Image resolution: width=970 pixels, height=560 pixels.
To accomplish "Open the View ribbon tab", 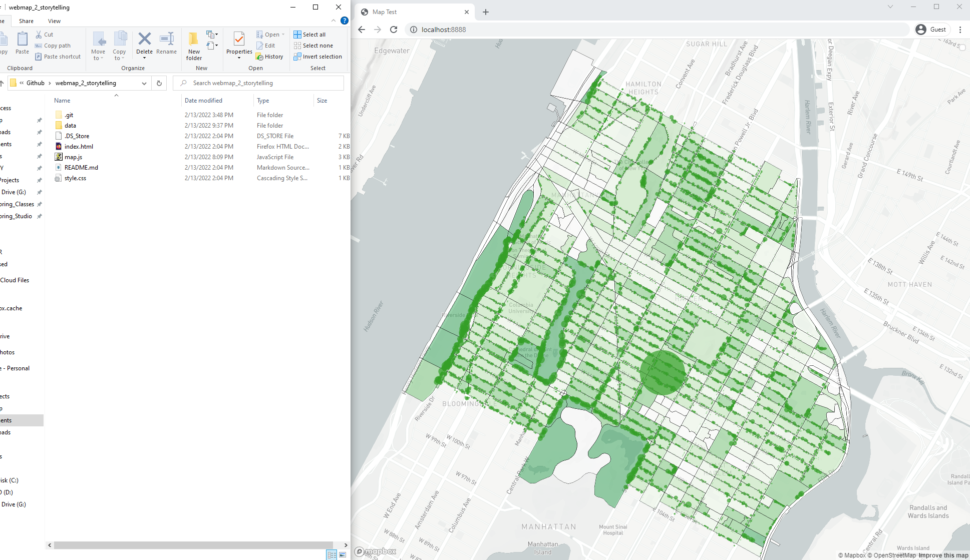I will (x=54, y=21).
